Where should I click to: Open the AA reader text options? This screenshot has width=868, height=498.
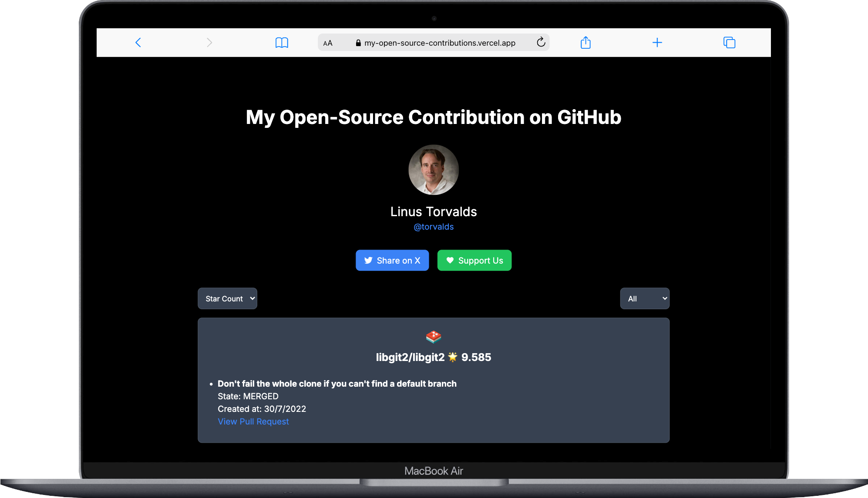coord(328,43)
